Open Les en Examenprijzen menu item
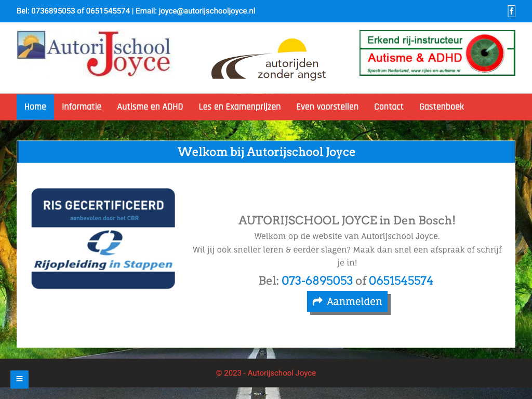Screen dimensions: 532x399 [x=240, y=107]
